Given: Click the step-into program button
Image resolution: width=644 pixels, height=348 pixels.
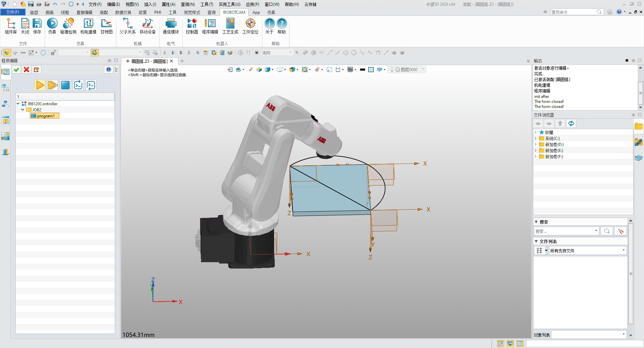Looking at the screenshot, I should [x=78, y=85].
